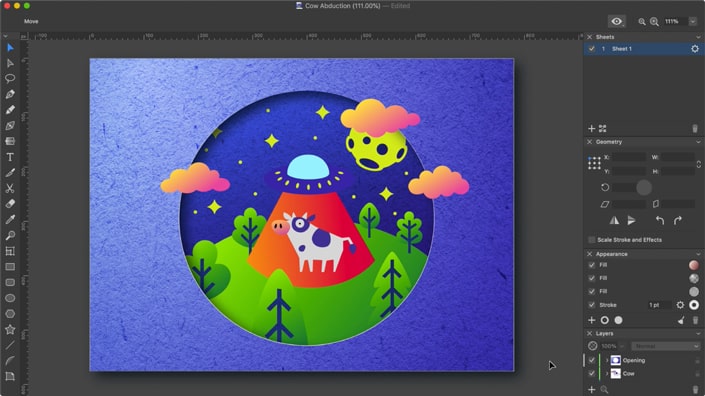Image resolution: width=705 pixels, height=396 pixels.
Task: Open Sheet 1 settings gear
Action: (x=695, y=49)
